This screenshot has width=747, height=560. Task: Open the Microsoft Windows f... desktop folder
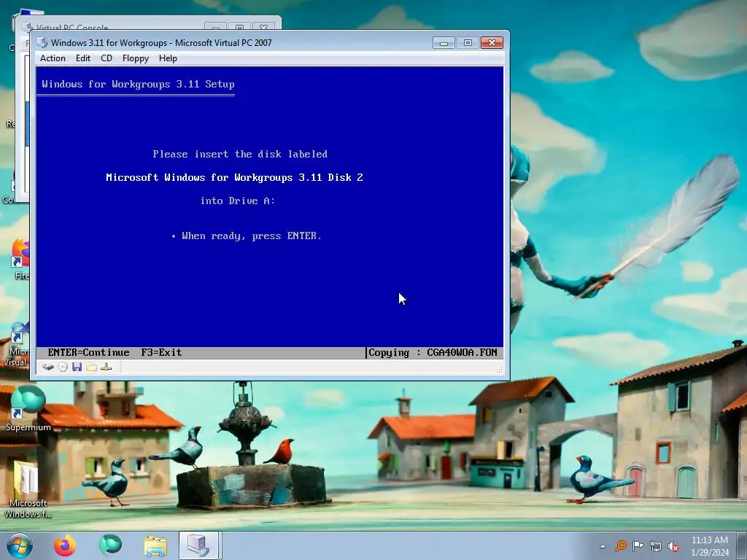coord(28,491)
